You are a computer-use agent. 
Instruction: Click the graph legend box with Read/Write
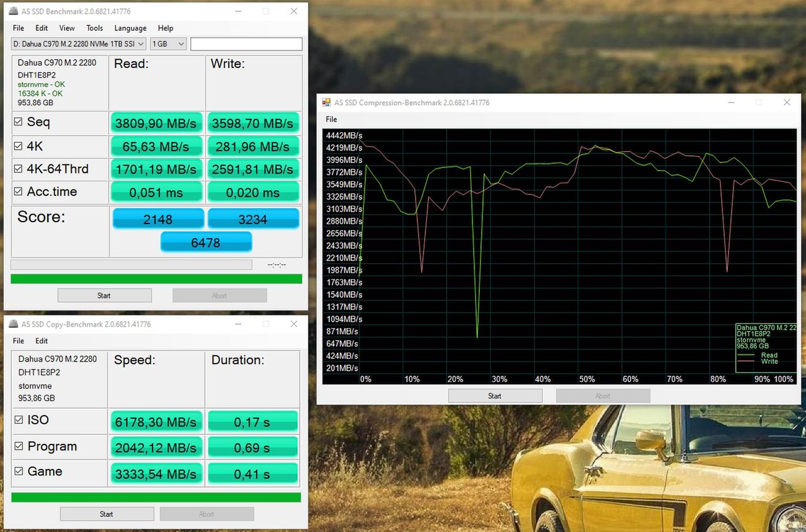coord(766,348)
